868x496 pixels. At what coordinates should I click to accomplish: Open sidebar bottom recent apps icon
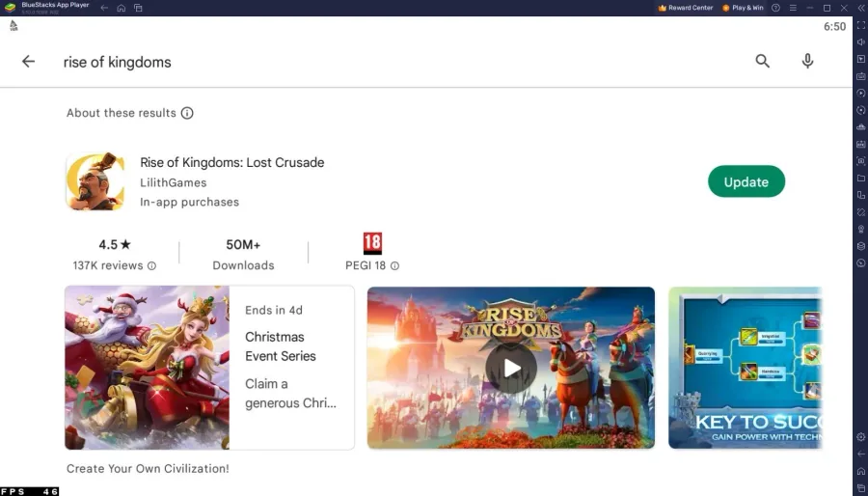861,487
